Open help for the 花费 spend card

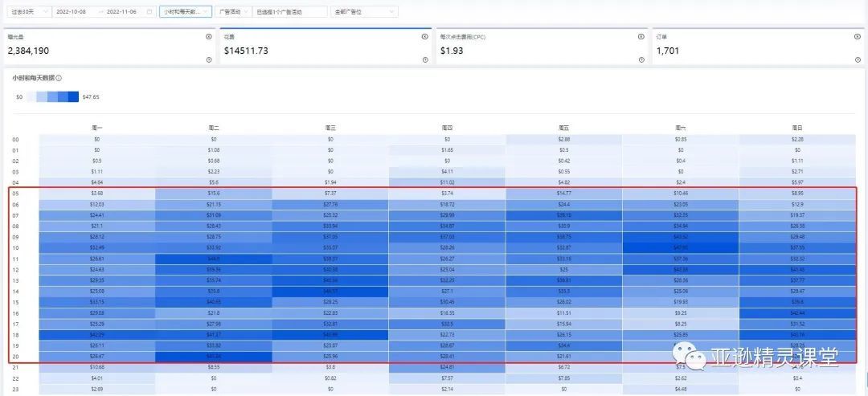424,59
